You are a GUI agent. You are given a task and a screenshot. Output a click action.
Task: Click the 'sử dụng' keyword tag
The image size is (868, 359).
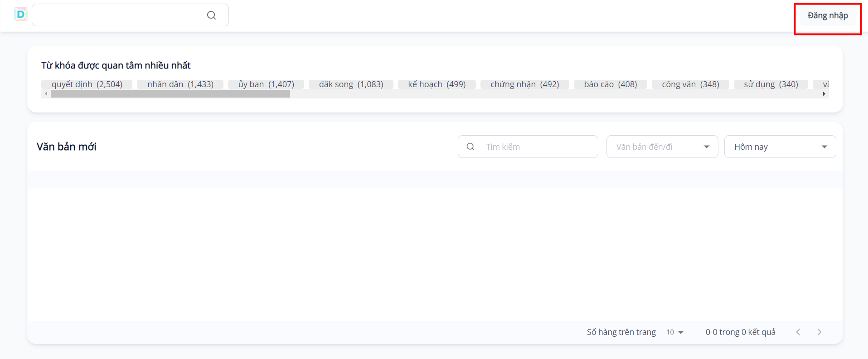tap(771, 84)
